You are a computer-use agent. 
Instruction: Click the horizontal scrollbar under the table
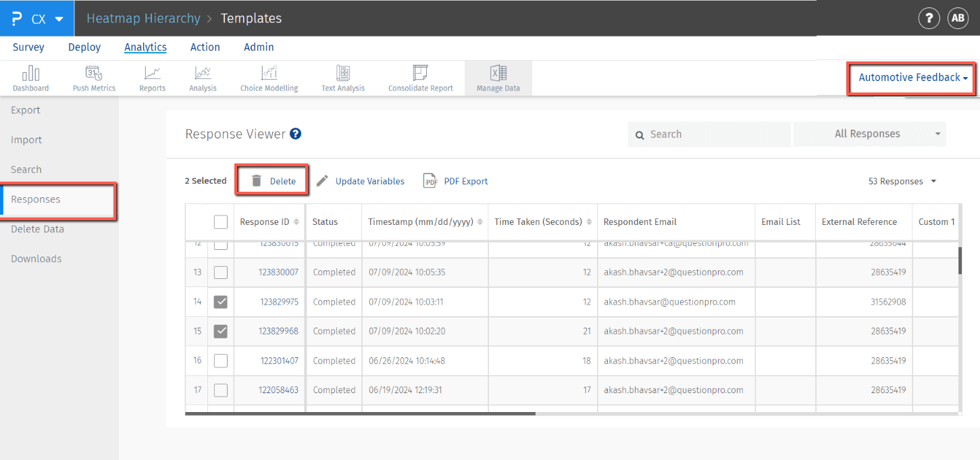click(x=360, y=413)
